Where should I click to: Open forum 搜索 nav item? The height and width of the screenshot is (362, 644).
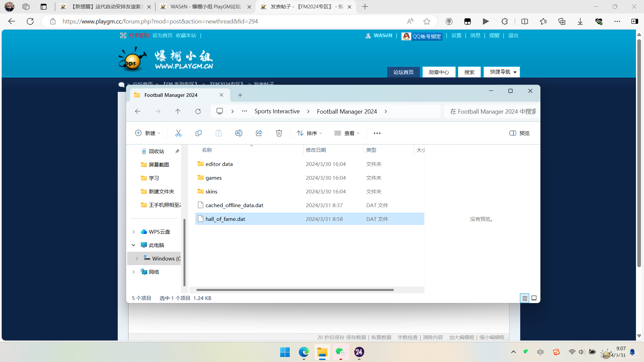click(x=469, y=72)
